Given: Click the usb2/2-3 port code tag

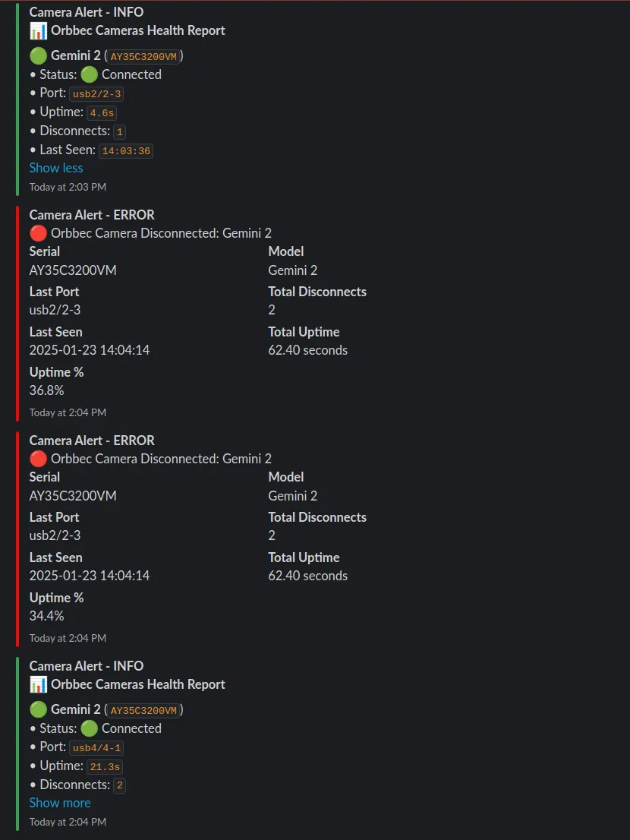Looking at the screenshot, I should [97, 93].
